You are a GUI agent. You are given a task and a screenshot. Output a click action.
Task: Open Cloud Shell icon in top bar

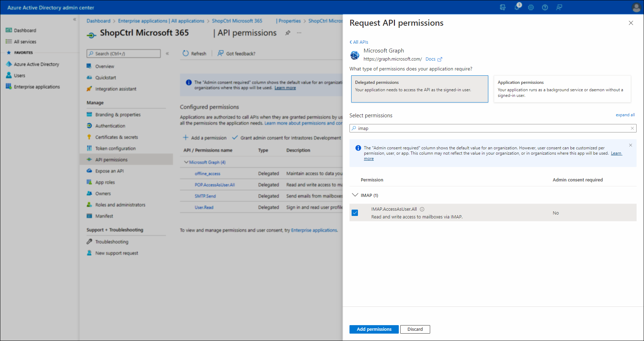pos(503,7)
